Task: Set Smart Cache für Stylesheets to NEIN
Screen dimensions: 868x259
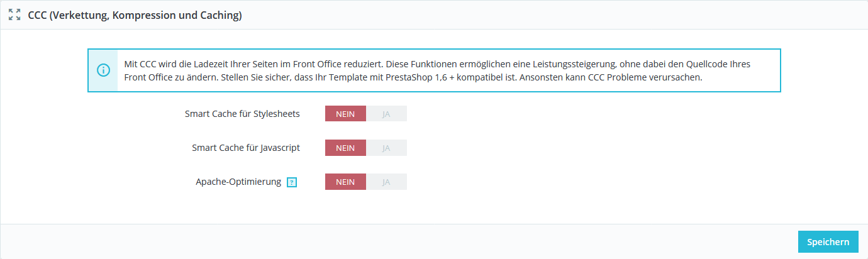Action: [345, 114]
